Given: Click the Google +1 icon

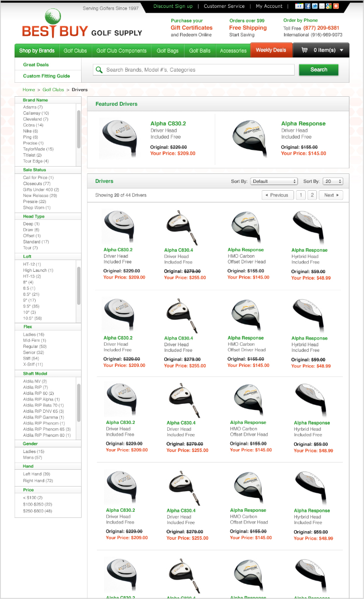Looking at the screenshot, I should tap(299, 6).
